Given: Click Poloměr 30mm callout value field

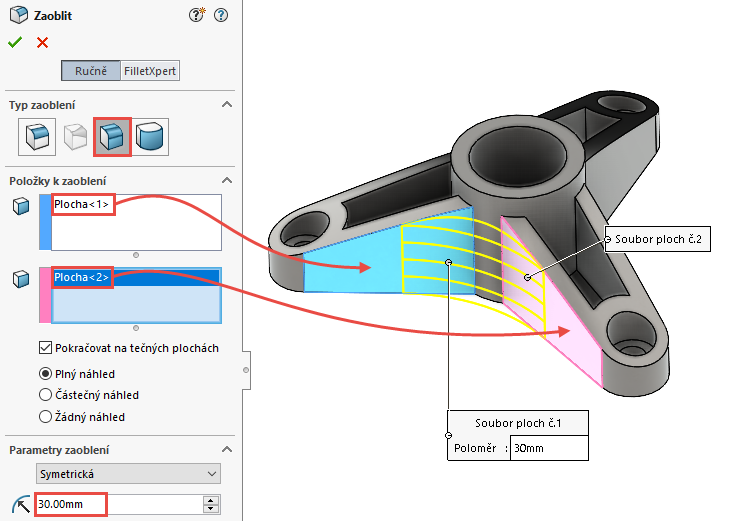Looking at the screenshot, I should [549, 448].
